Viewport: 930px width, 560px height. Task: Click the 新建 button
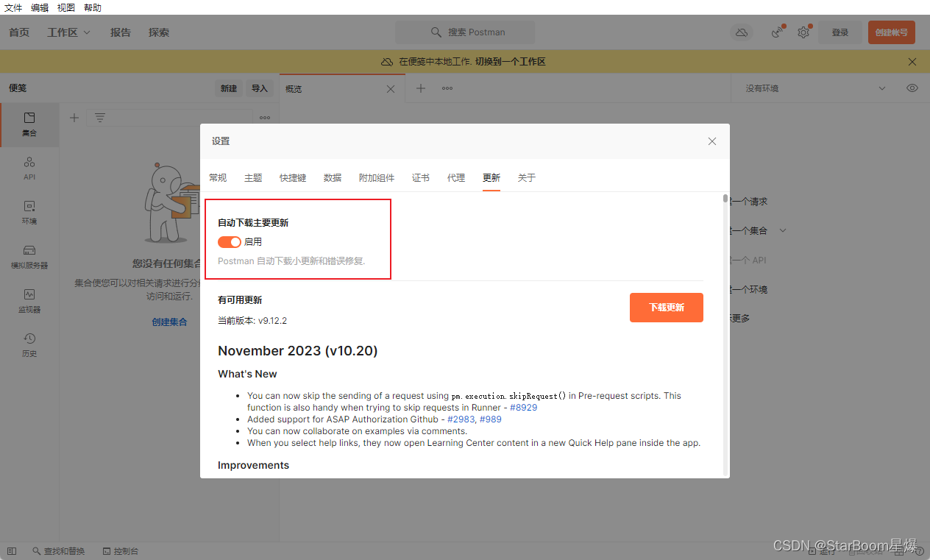click(x=229, y=88)
